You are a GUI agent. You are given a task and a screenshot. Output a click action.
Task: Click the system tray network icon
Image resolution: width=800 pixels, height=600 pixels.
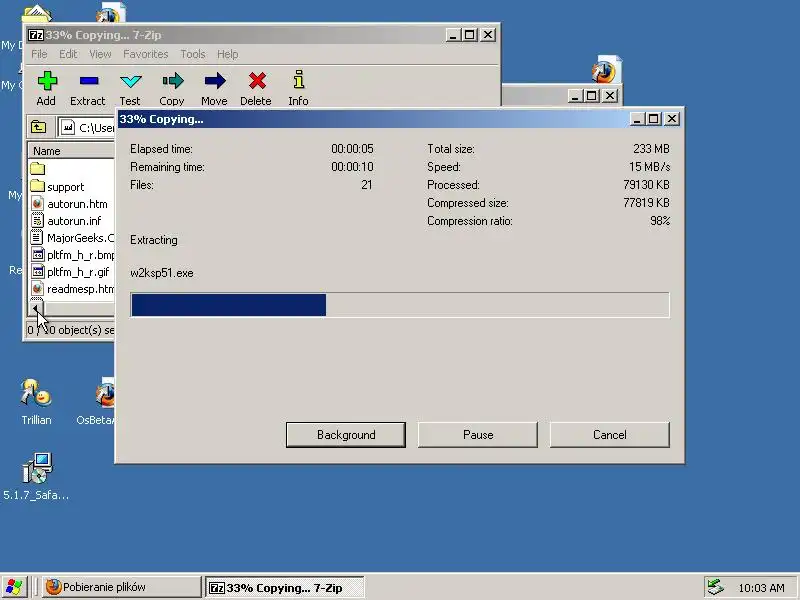715,587
